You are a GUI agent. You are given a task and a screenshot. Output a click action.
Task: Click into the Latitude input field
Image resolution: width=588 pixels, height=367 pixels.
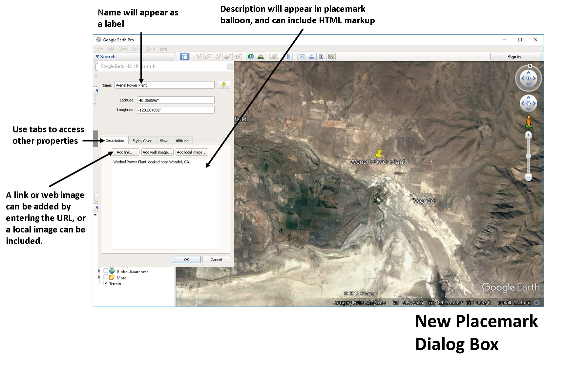tap(176, 100)
